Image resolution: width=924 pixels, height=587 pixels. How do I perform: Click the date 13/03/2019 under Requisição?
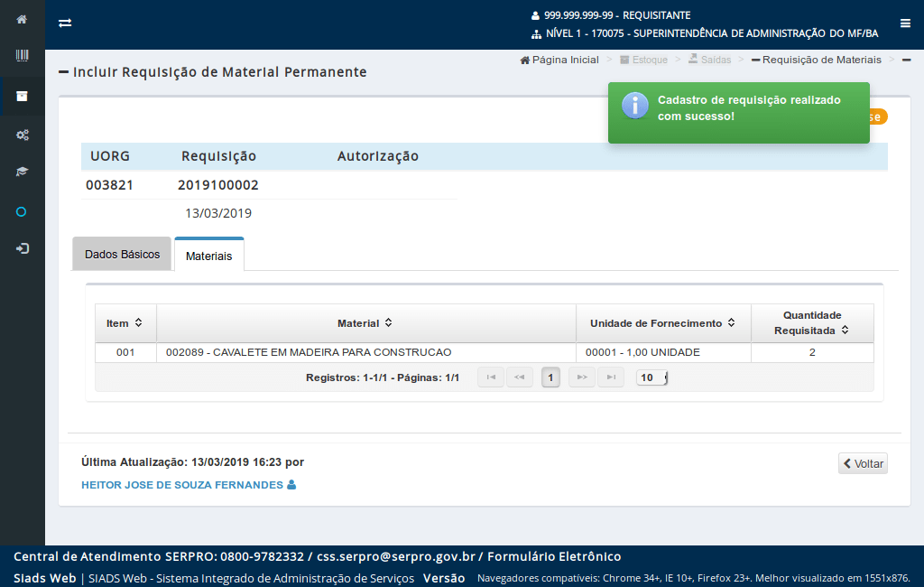point(218,213)
